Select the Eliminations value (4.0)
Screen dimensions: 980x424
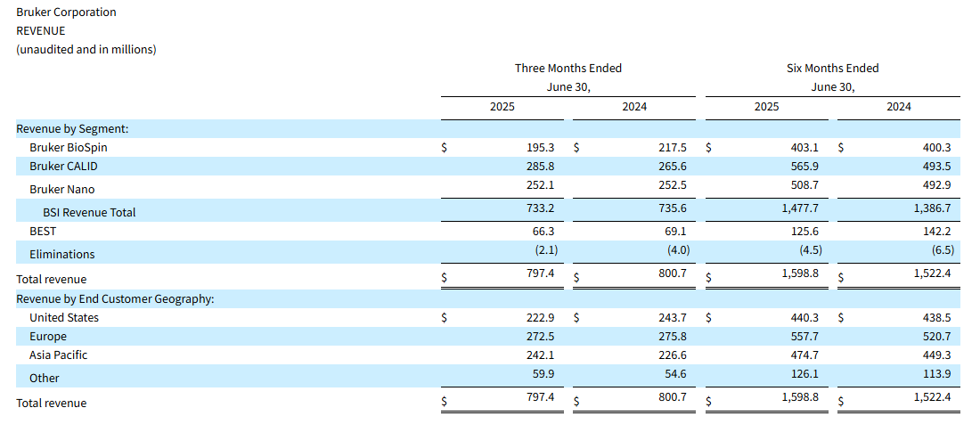[x=678, y=249]
